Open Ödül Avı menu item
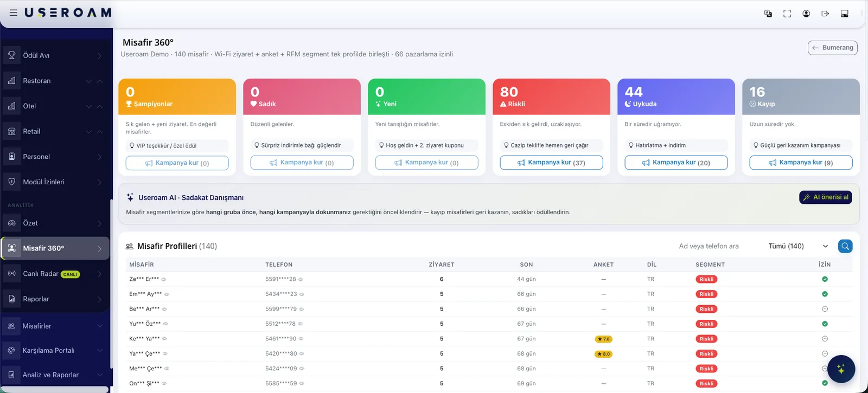The height and width of the screenshot is (393, 868). [55, 55]
